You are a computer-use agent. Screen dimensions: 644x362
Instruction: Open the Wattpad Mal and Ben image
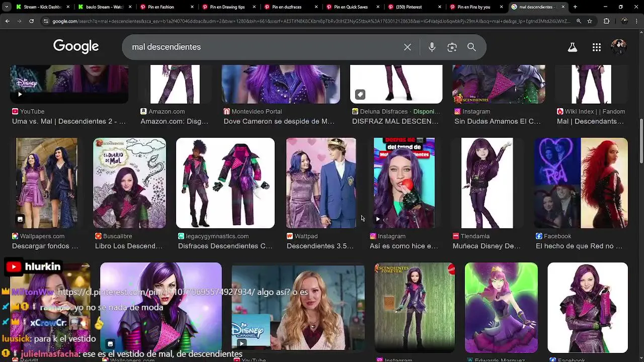tap(321, 183)
